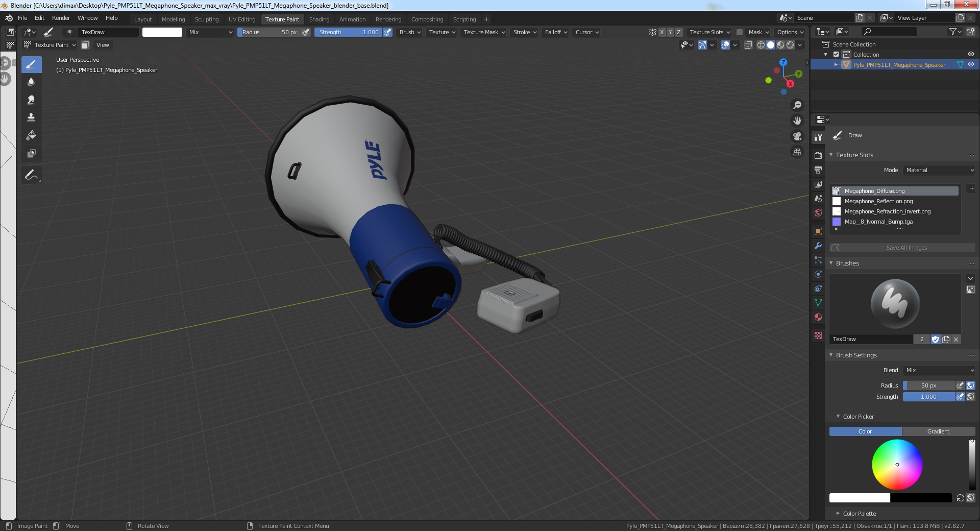Viewport: 980px width, 531px height.
Task: Select the Smear tool
Action: coord(31,100)
